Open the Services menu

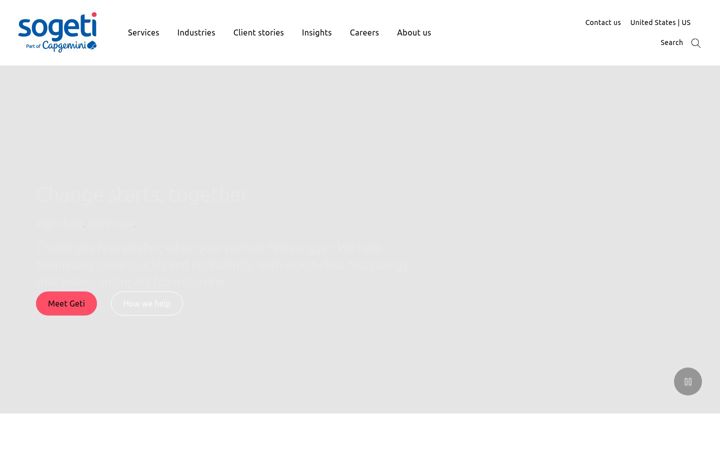(x=143, y=33)
